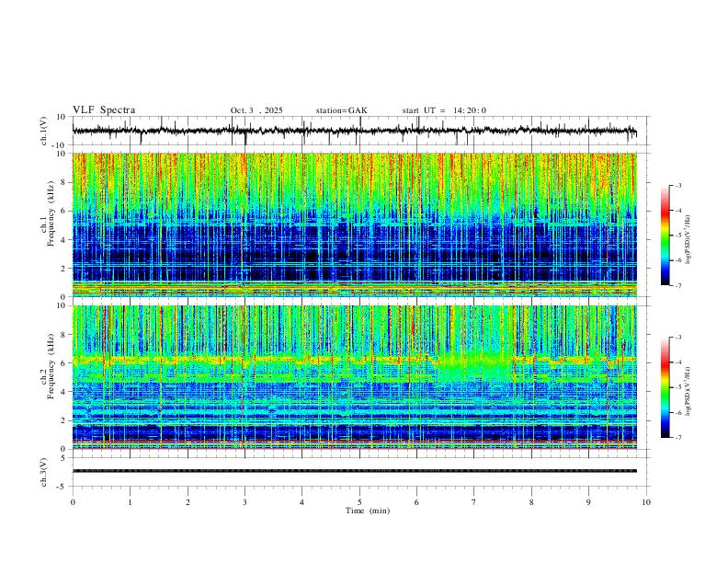Click the "-5" label on ch.1 color bar

click(677, 236)
